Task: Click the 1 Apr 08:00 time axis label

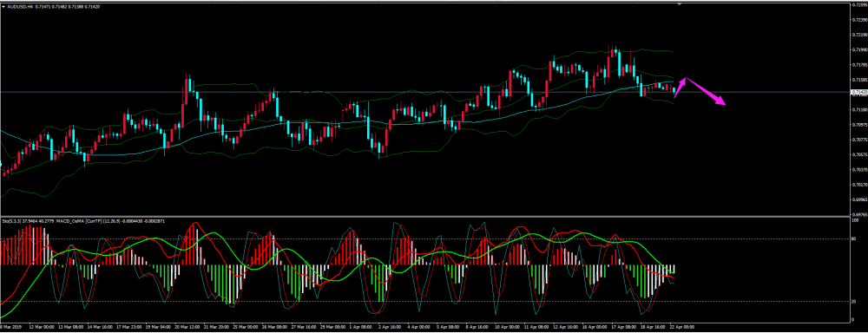Action: pos(360,327)
